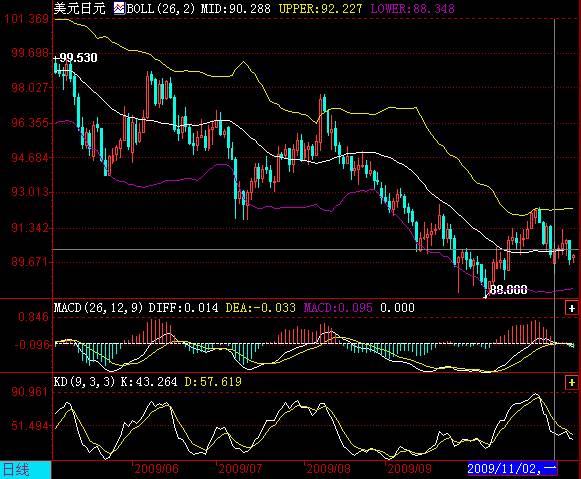Viewport: 581px width, 479px height.
Task: Expand the KD panel with yellow plus
Action: tap(571, 382)
